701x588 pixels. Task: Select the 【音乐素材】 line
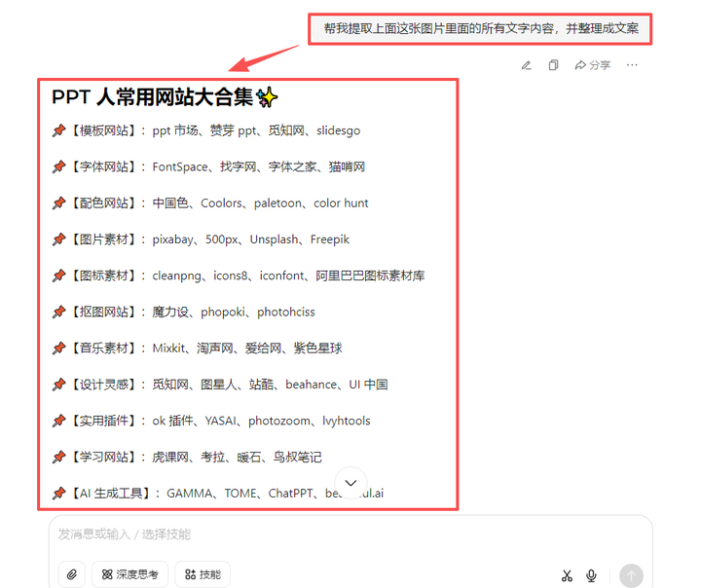tap(197, 348)
